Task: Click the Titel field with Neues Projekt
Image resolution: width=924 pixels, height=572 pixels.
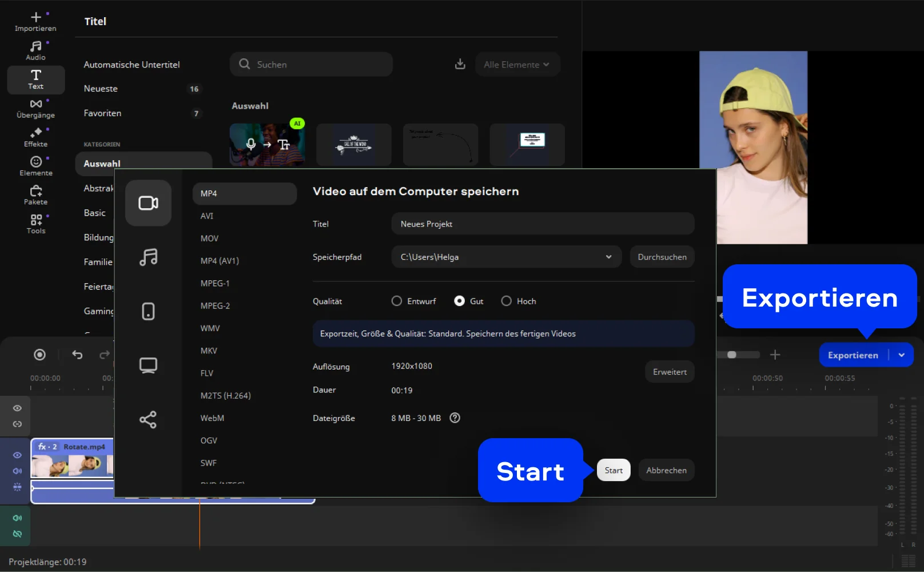Action: (542, 224)
